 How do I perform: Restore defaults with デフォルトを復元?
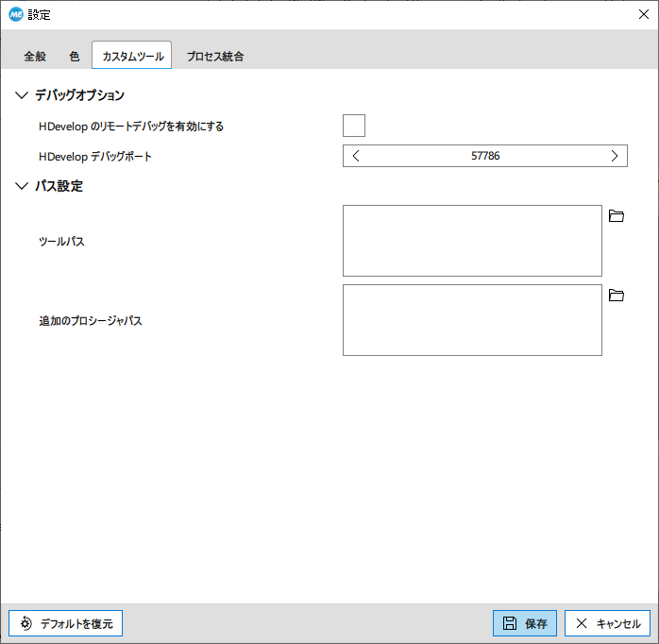pos(66,623)
